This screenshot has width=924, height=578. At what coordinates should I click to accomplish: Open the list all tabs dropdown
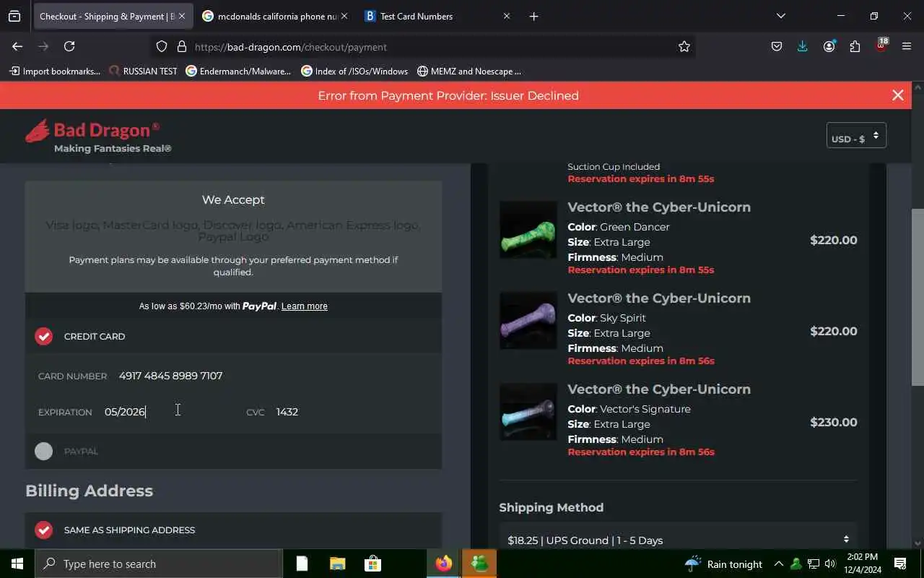(x=780, y=16)
